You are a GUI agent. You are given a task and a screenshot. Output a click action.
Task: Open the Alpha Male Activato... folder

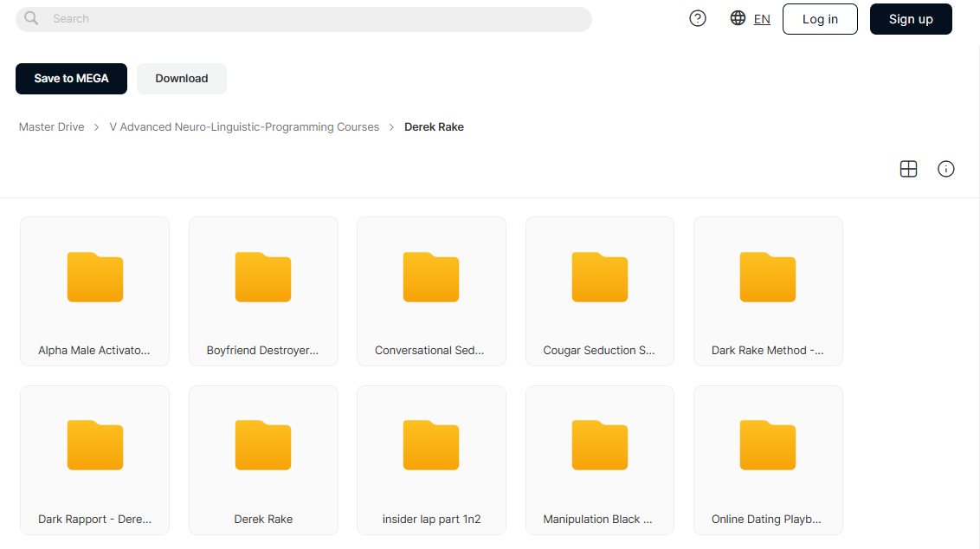[x=95, y=291]
